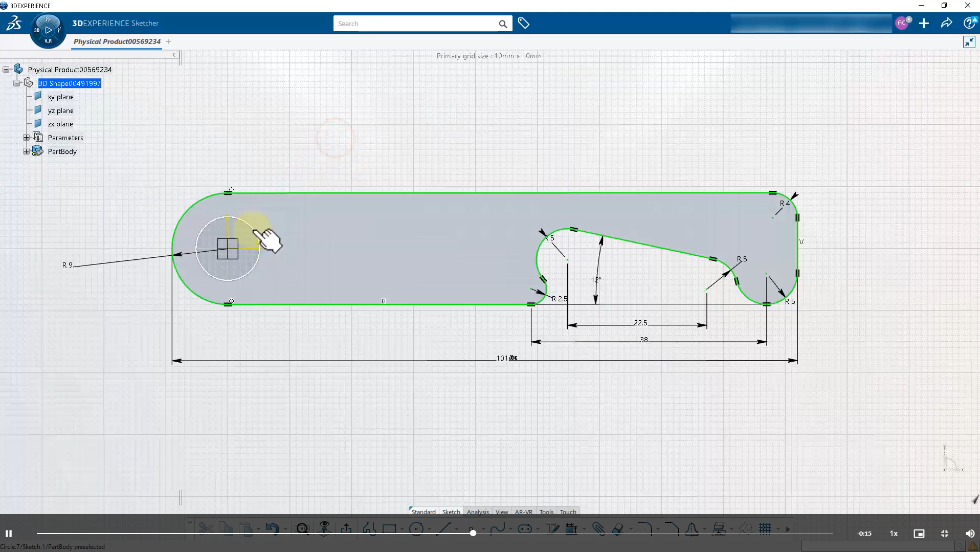The image size is (980, 552).
Task: Pause the video playback
Action: click(x=9, y=534)
